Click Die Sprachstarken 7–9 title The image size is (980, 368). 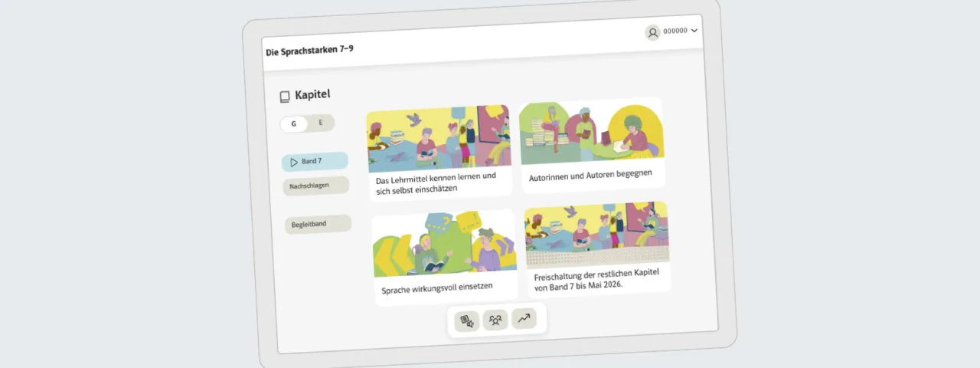[x=309, y=51]
